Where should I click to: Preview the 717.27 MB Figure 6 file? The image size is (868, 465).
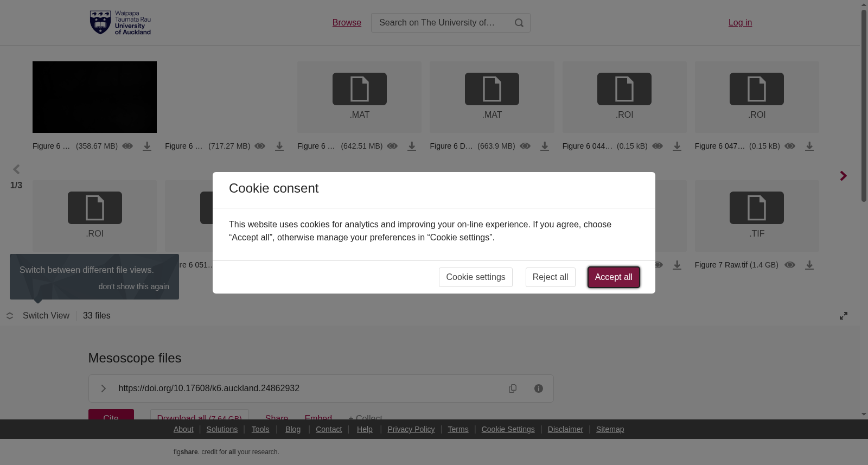(x=260, y=146)
